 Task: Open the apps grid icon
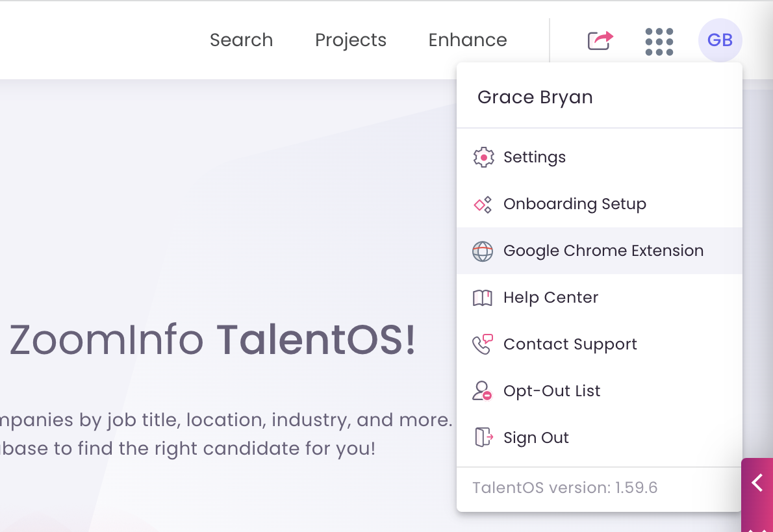[659, 40]
